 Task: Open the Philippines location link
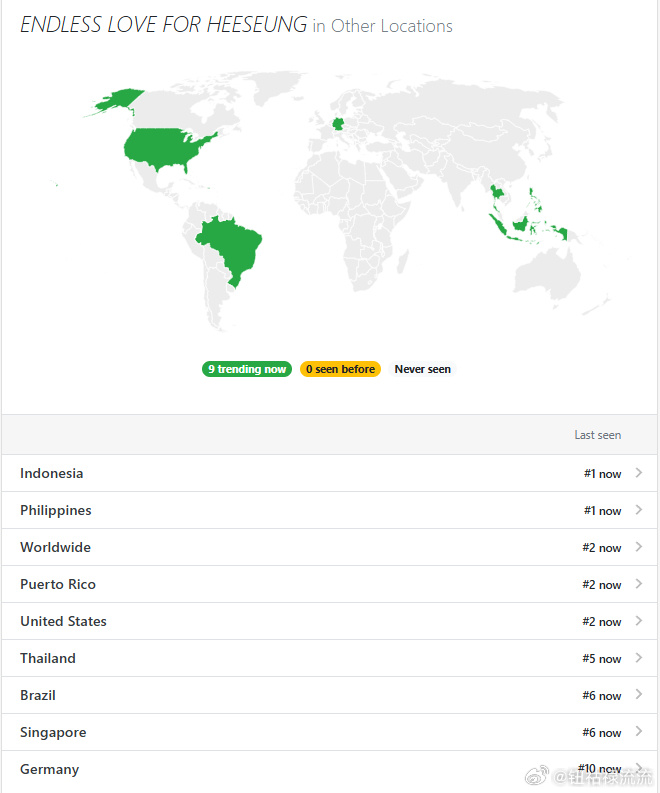tap(56, 510)
